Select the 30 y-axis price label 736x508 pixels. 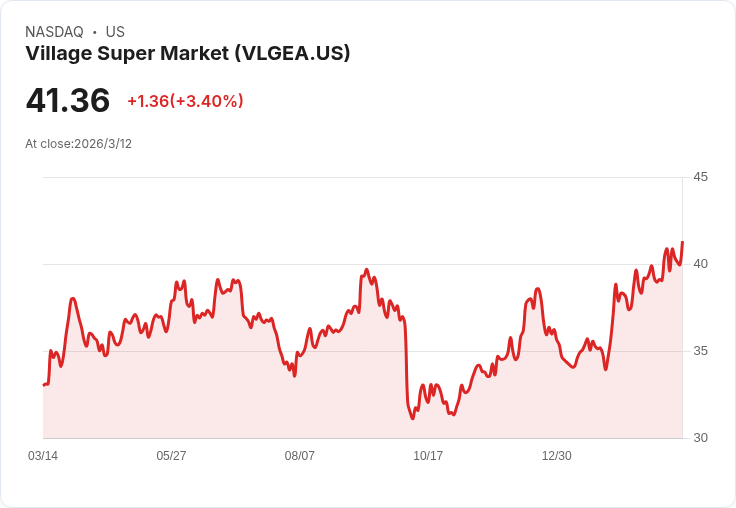pyautogui.click(x=700, y=438)
